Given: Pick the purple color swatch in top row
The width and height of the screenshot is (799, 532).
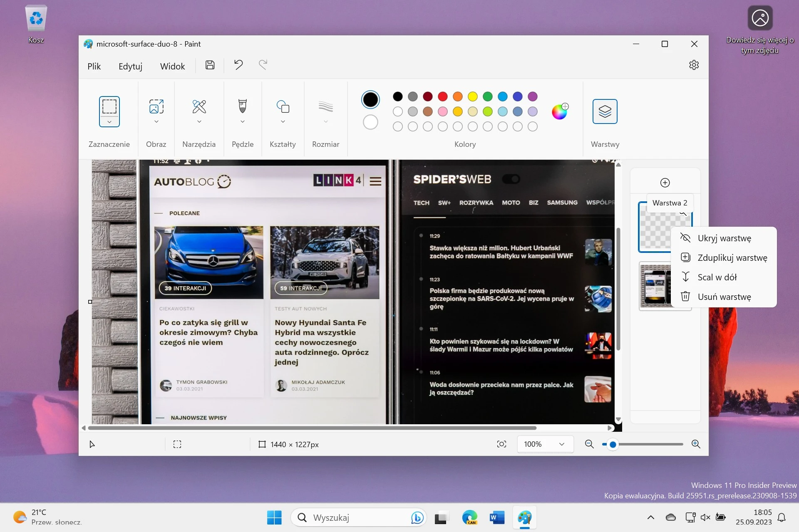Looking at the screenshot, I should point(533,97).
